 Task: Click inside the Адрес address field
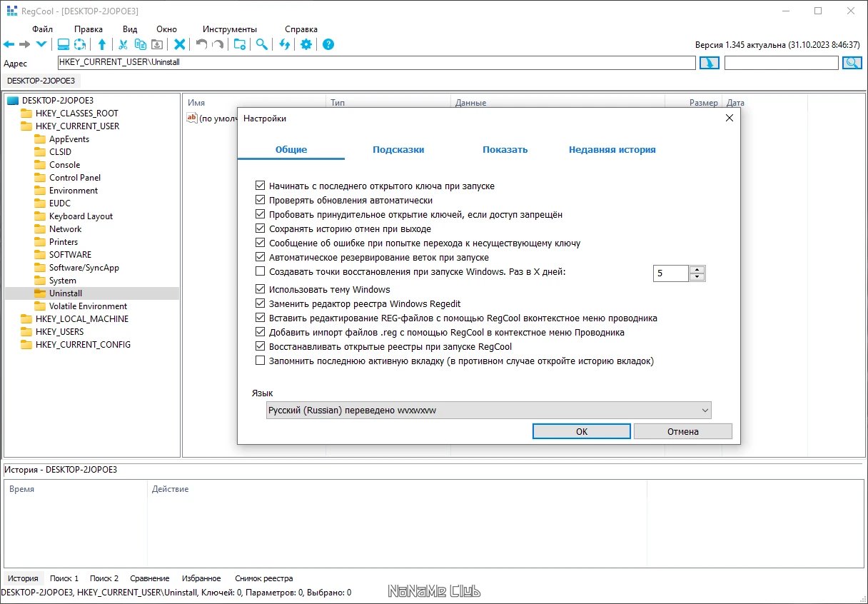click(x=376, y=63)
